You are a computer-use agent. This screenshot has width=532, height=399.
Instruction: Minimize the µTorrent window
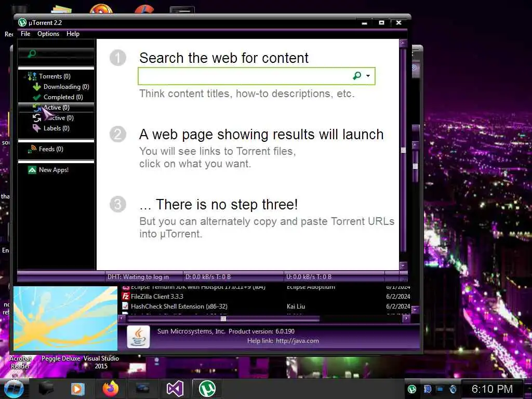click(365, 23)
